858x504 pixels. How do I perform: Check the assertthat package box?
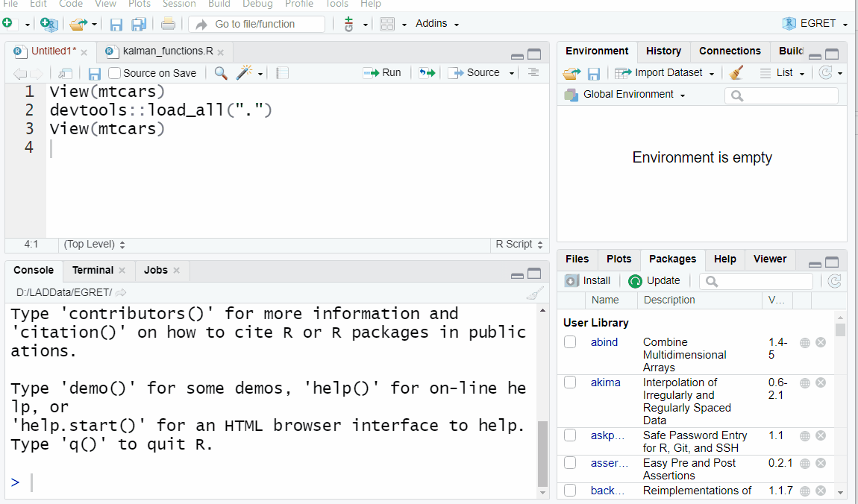pos(570,462)
